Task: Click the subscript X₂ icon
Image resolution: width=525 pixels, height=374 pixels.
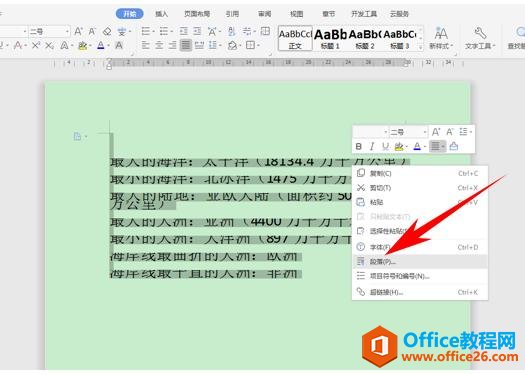Action: coord(50,45)
